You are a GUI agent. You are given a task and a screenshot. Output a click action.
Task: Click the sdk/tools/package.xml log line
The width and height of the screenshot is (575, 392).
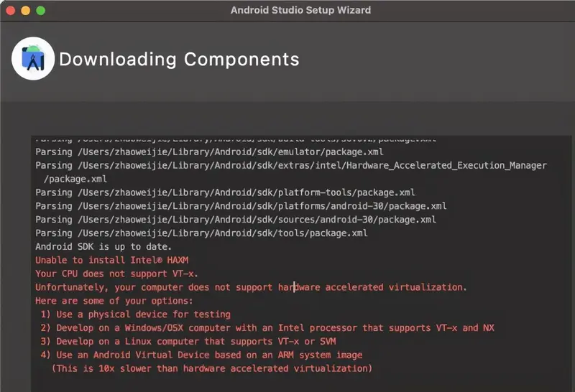tap(201, 233)
